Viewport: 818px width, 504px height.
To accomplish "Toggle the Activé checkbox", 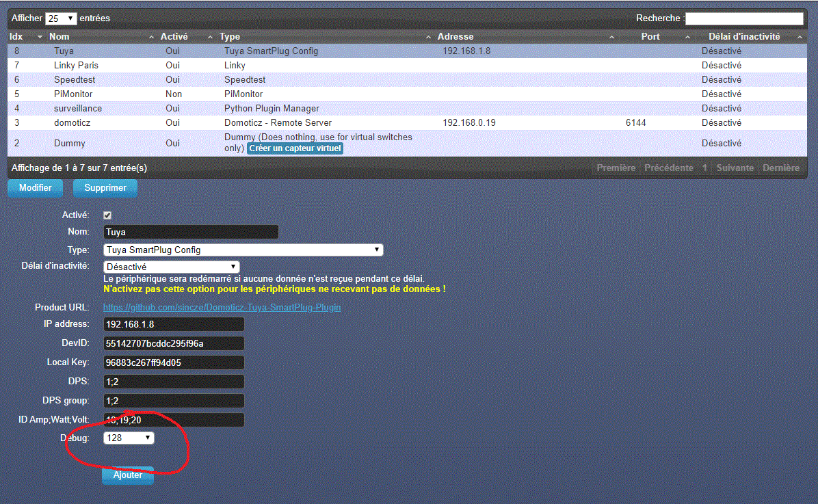I will (107, 215).
